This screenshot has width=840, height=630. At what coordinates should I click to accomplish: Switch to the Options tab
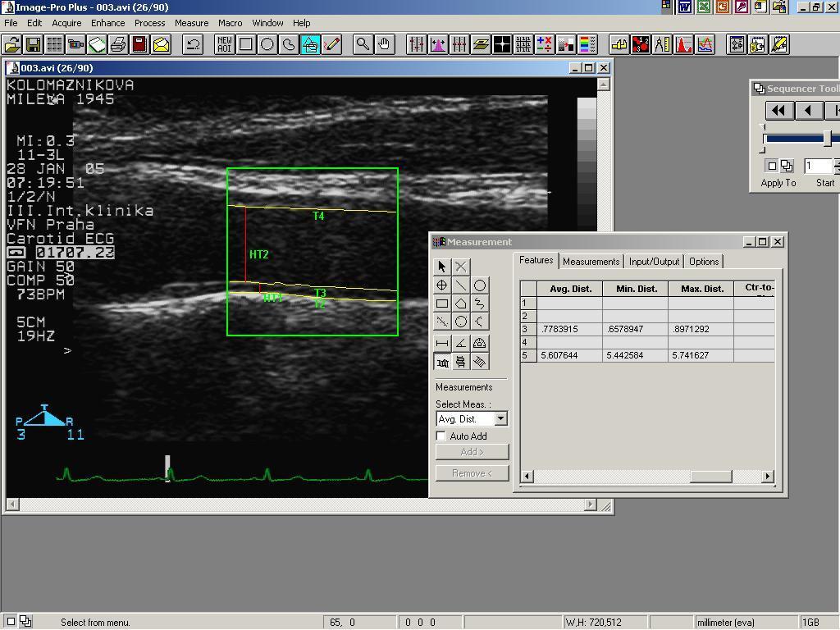pos(703,262)
